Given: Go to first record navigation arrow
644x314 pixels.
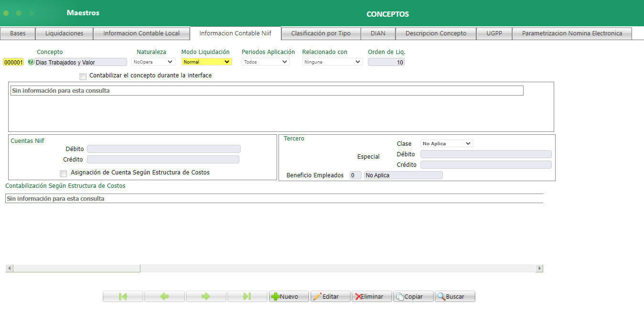Looking at the screenshot, I should 123,296.
